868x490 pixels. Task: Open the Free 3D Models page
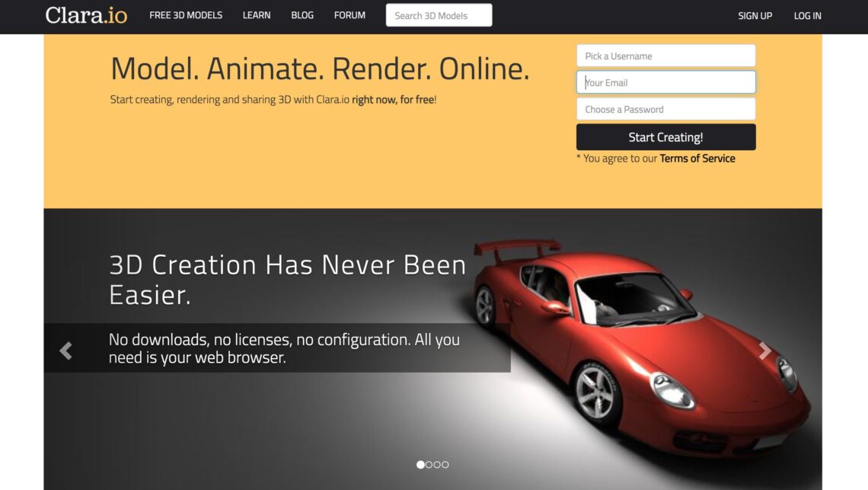pyautogui.click(x=186, y=15)
